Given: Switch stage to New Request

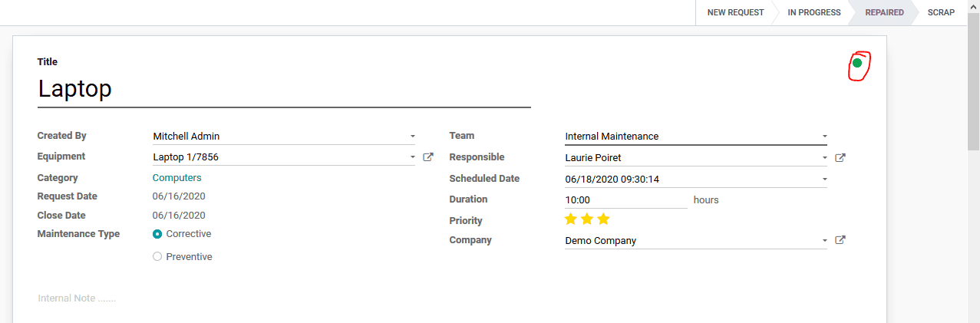Looking at the screenshot, I should point(735,13).
